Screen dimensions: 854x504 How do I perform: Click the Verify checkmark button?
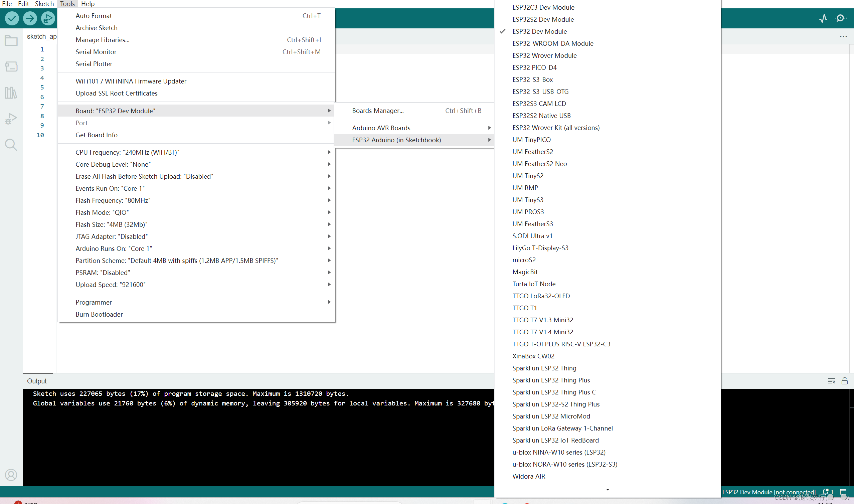coord(12,18)
